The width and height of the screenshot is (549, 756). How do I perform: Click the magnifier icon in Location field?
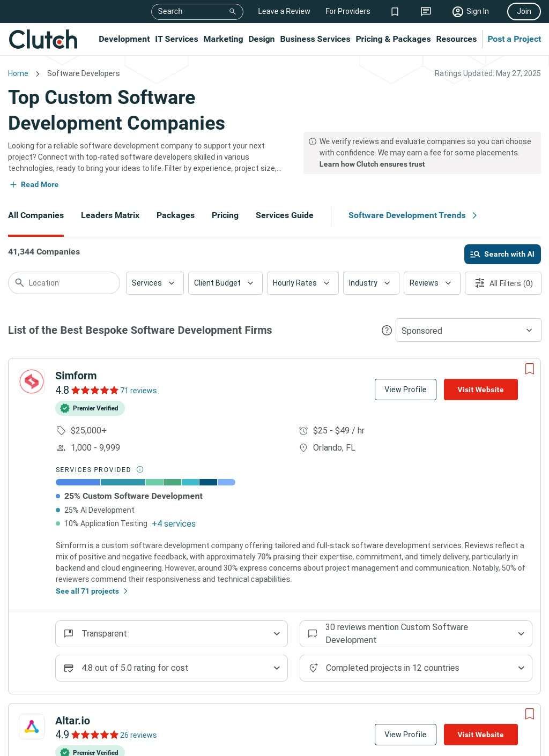[x=20, y=282]
